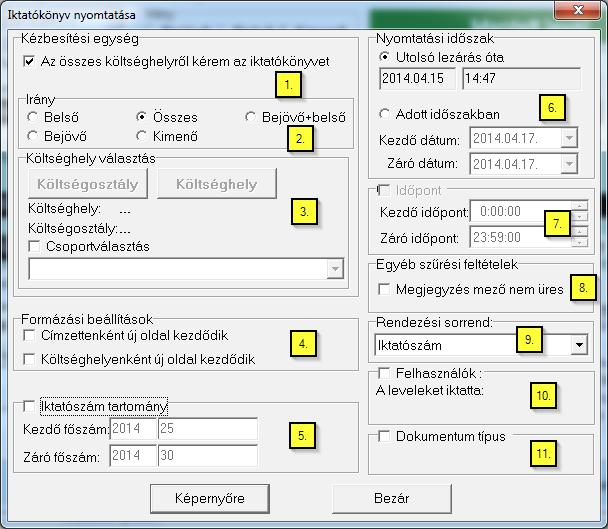The image size is (608, 529).
Task: Click the Kezdő időpont time field
Action: pos(520,211)
